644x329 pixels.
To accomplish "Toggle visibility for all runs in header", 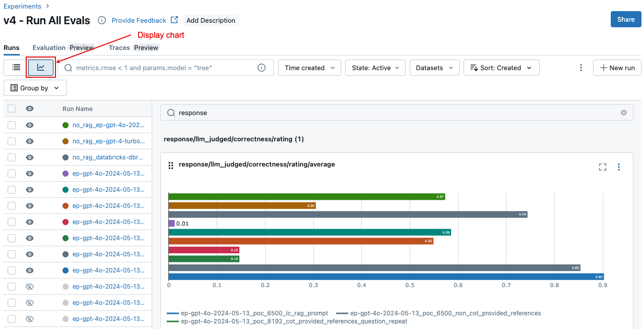I will 30,108.
